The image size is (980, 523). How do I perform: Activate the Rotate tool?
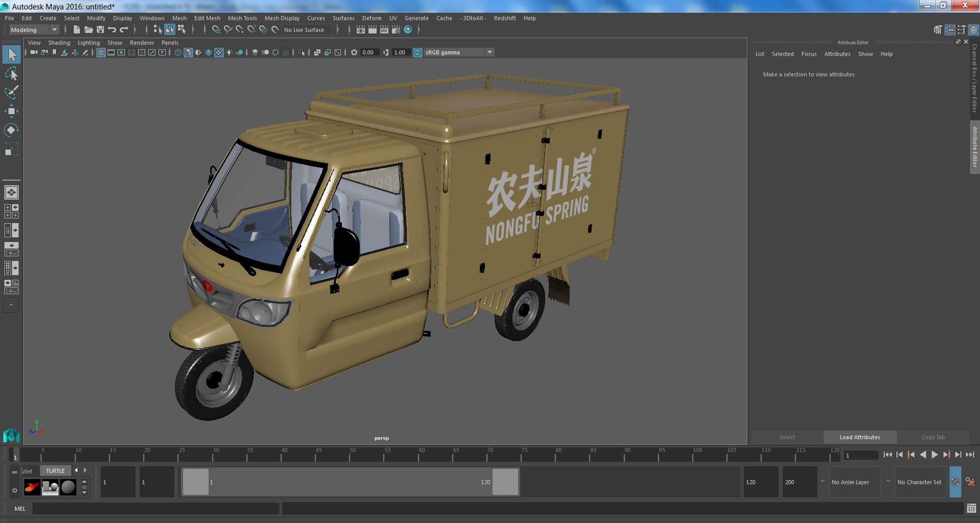click(11, 130)
